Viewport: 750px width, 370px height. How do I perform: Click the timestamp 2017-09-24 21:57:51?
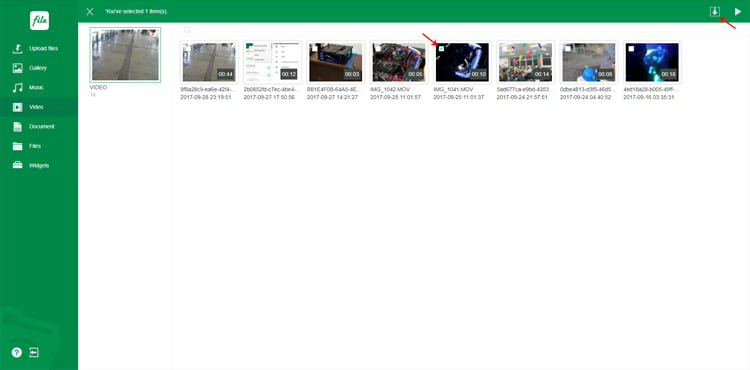pos(522,97)
